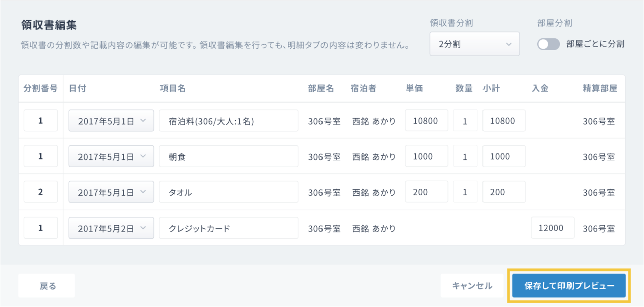Click unit price field showing 10800
Screen dimensions: 644x307
pos(426,121)
